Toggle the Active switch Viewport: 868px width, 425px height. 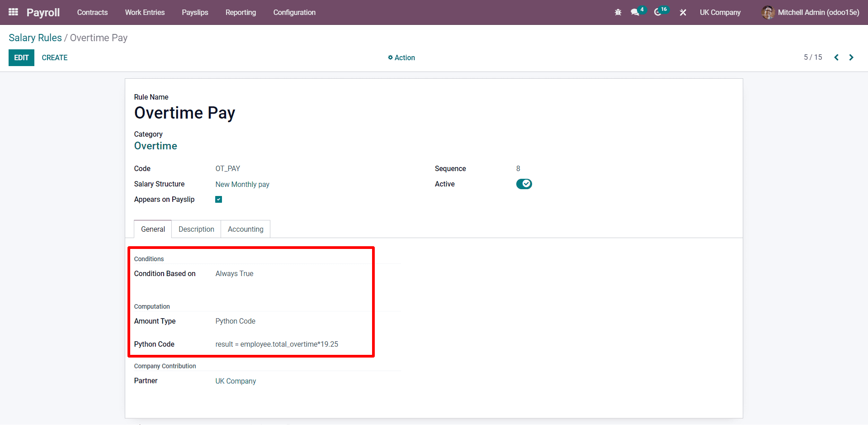(x=524, y=184)
